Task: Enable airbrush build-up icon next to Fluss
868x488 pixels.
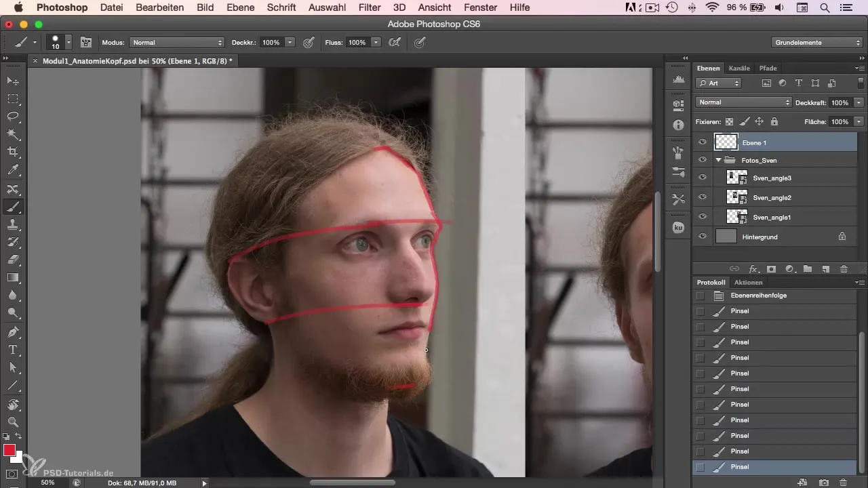Action: tap(394, 42)
